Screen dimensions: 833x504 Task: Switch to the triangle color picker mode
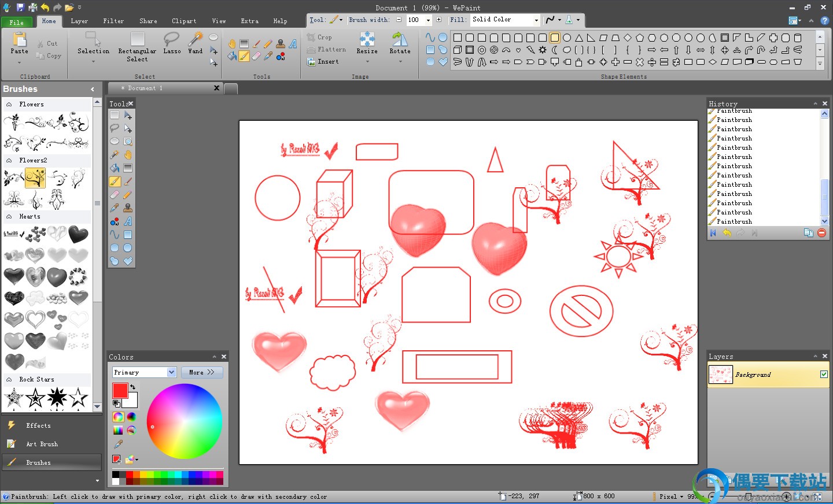click(131, 430)
